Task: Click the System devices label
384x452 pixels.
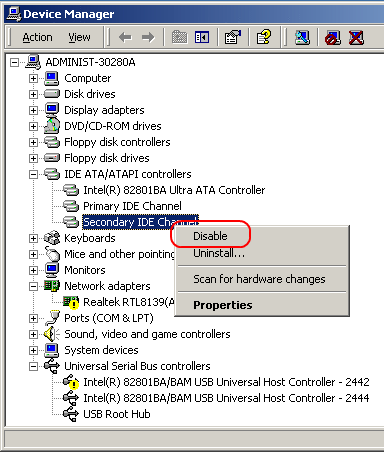Action: point(101,350)
